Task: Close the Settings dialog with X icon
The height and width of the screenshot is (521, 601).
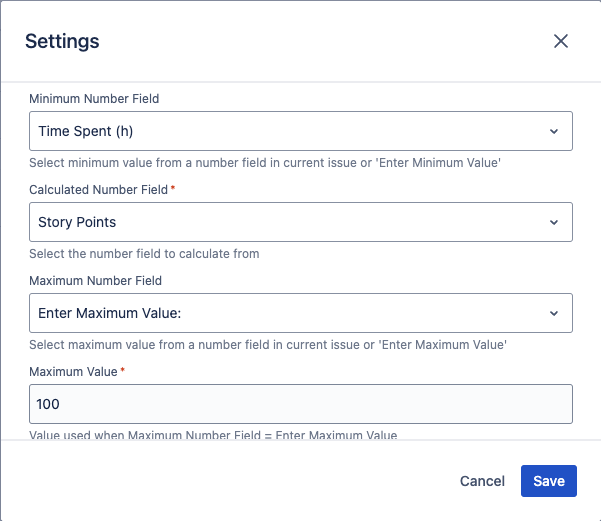Action: (x=561, y=41)
